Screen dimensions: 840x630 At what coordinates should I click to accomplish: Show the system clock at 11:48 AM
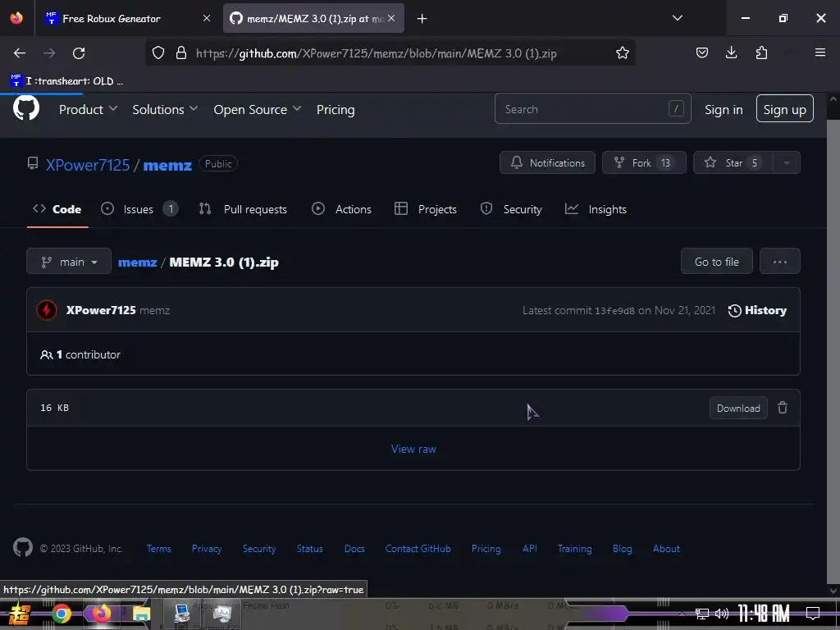tap(764, 614)
